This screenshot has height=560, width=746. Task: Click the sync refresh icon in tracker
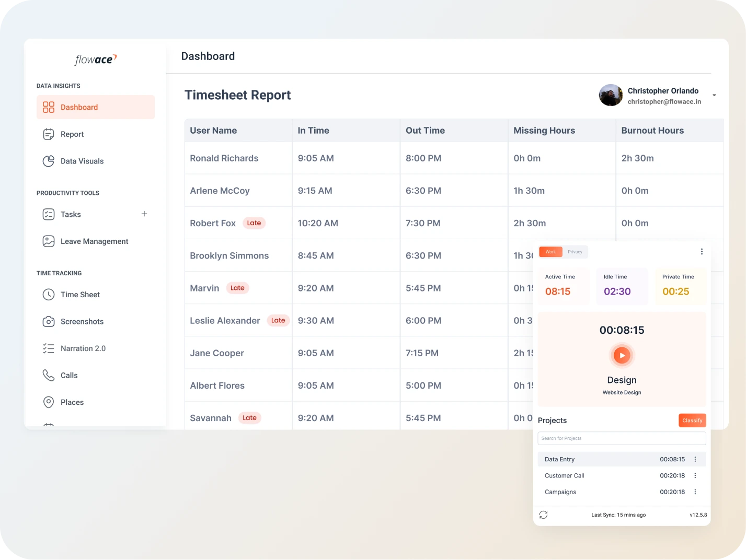point(544,515)
